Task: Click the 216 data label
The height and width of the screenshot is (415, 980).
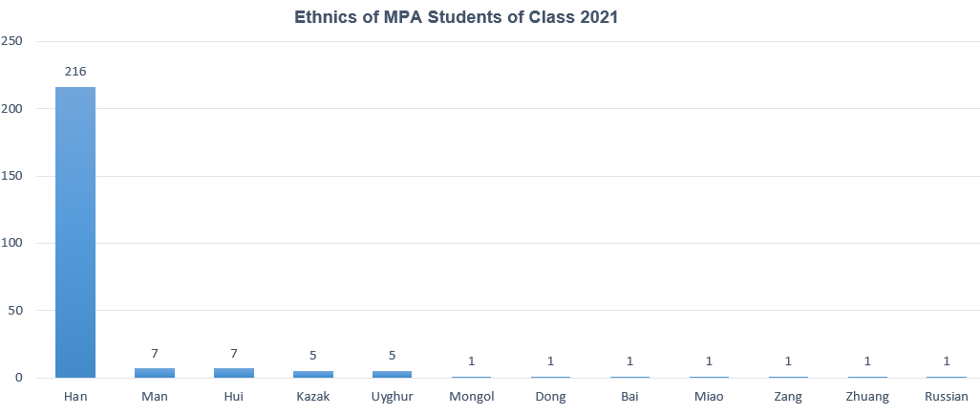Action: [x=75, y=72]
